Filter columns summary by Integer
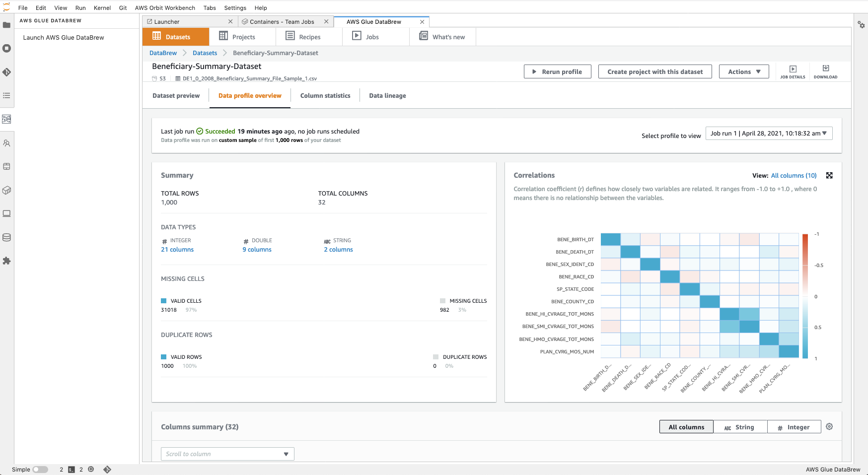 tap(794, 427)
